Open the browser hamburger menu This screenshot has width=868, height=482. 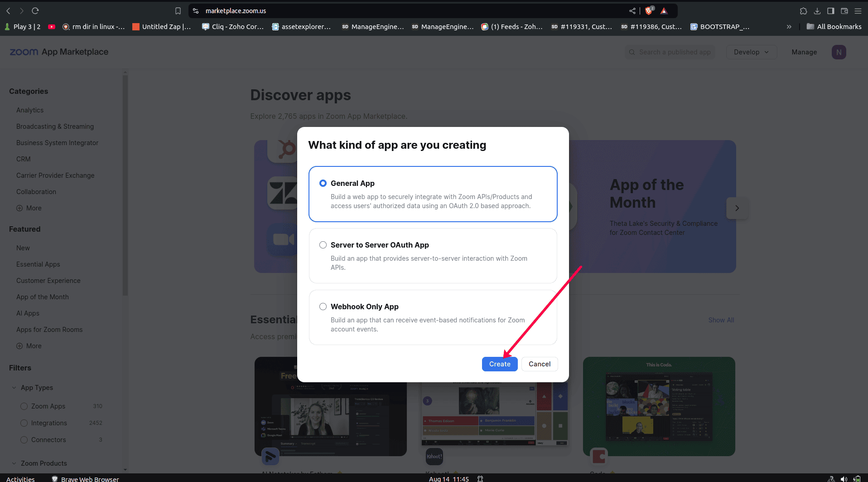tap(858, 11)
